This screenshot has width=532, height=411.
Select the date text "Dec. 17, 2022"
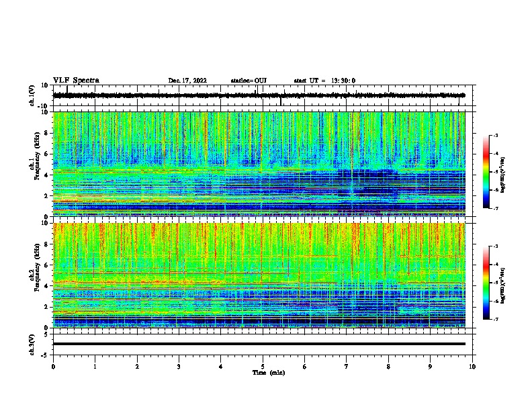187,81
